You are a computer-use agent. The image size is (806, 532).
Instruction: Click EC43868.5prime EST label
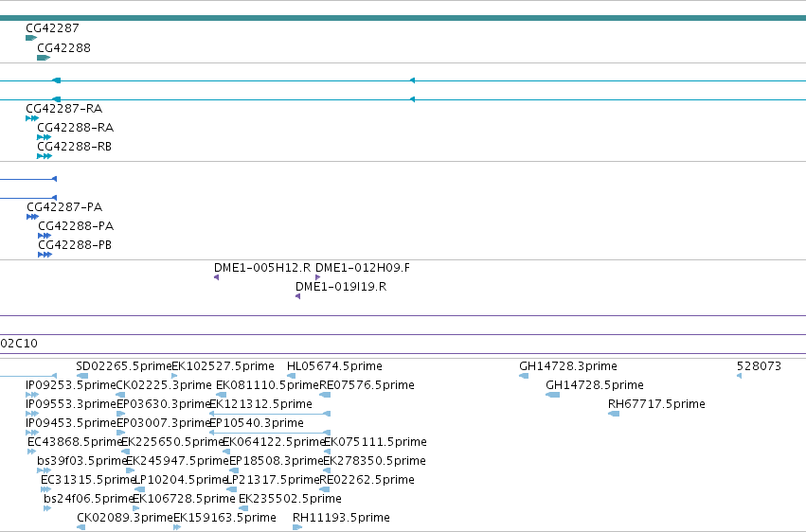75,442
